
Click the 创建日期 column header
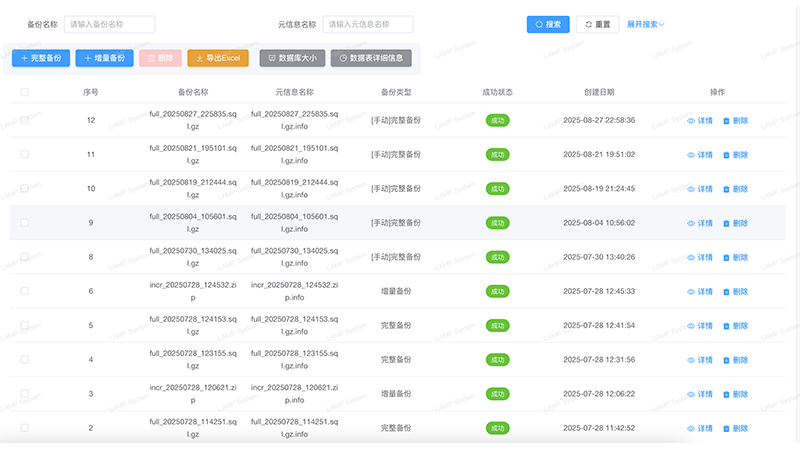point(599,92)
